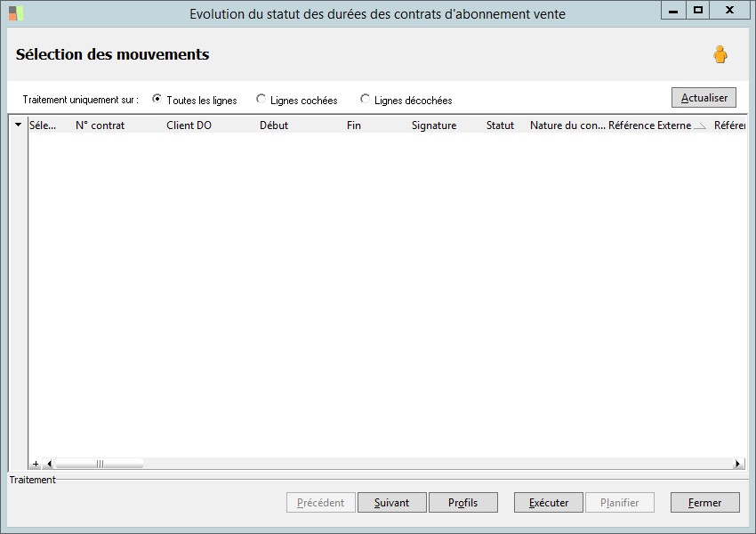Sort by the Signature column header
This screenshot has width=756, height=534.
[434, 125]
